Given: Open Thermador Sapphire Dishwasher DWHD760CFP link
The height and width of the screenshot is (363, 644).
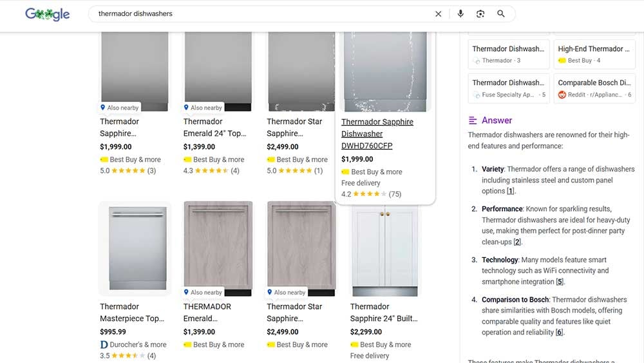Looking at the screenshot, I should click(377, 133).
